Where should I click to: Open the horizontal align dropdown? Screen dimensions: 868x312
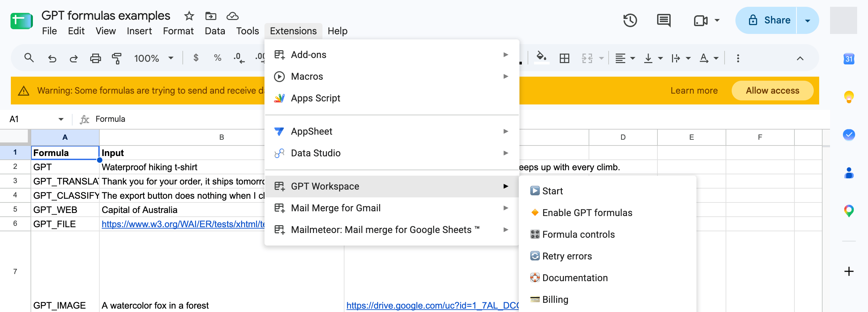coord(625,58)
